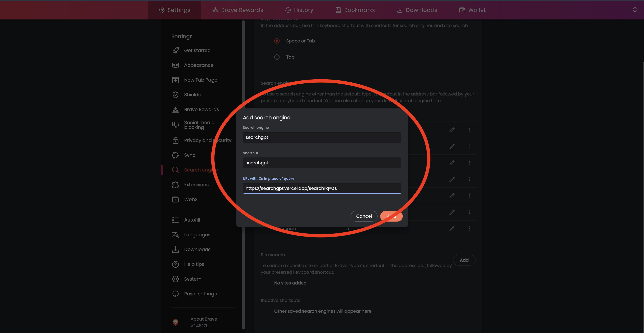This screenshot has height=333, width=644.
Task: Open System settings via the gear icon
Action: pyautogui.click(x=176, y=279)
